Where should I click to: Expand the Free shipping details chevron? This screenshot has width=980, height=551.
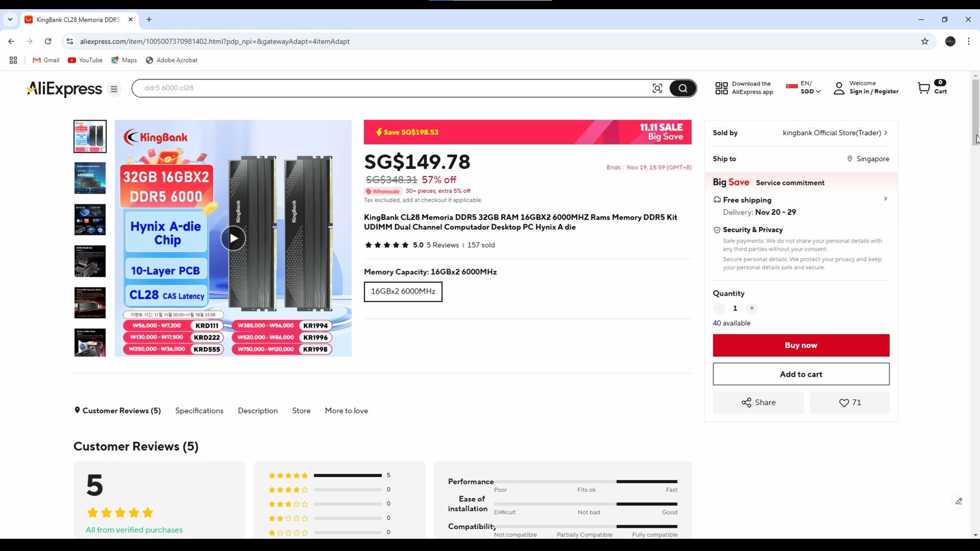tap(886, 198)
